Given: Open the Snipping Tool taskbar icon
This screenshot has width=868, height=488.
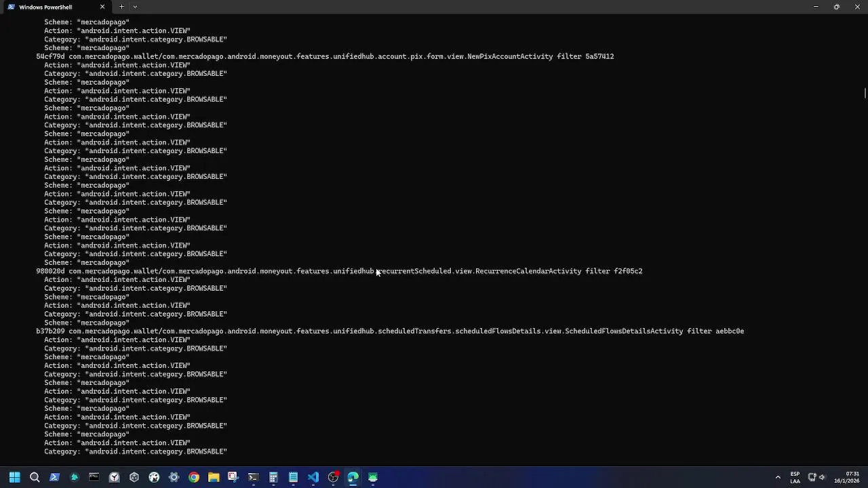Looking at the screenshot, I should coord(233,477).
